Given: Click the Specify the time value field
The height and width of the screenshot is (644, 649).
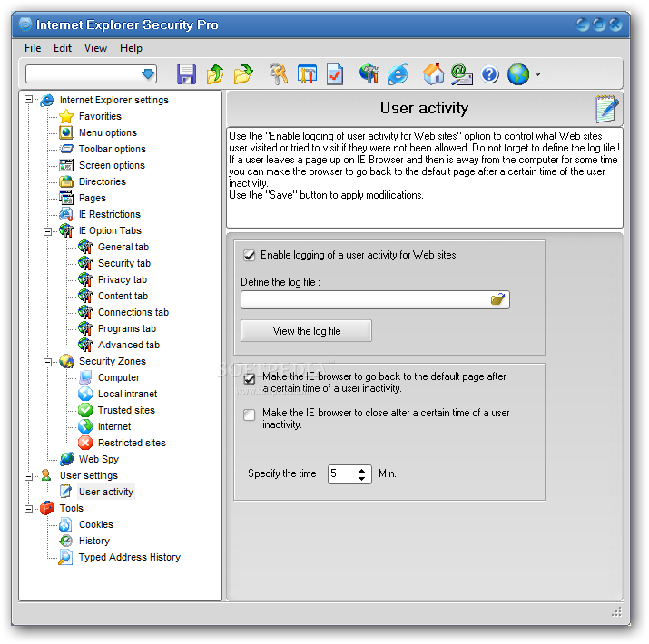Looking at the screenshot, I should pyautogui.click(x=343, y=474).
